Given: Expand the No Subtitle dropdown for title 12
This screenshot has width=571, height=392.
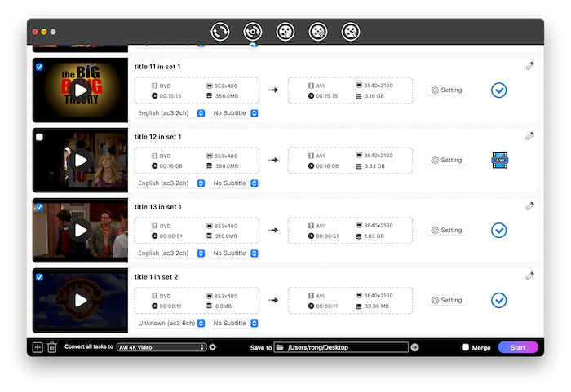Looking at the screenshot, I should click(235, 183).
